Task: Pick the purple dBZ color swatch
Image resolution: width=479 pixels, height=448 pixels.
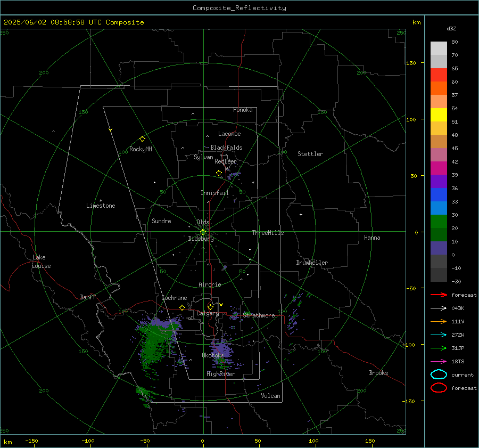Action: pos(439,181)
